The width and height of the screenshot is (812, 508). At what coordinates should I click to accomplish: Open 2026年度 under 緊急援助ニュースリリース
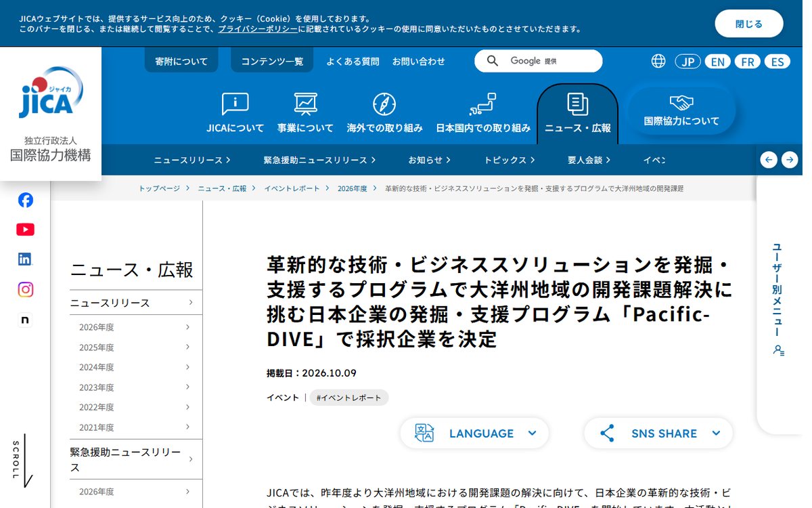(x=135, y=492)
